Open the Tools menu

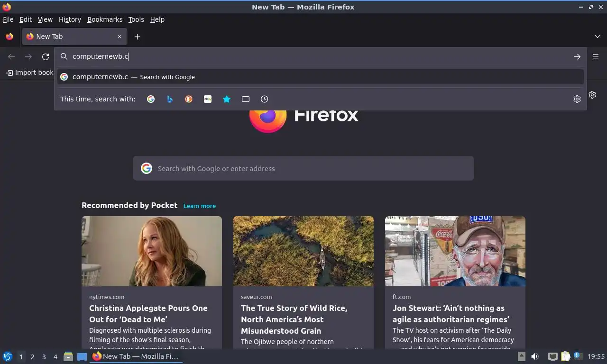[x=136, y=19]
